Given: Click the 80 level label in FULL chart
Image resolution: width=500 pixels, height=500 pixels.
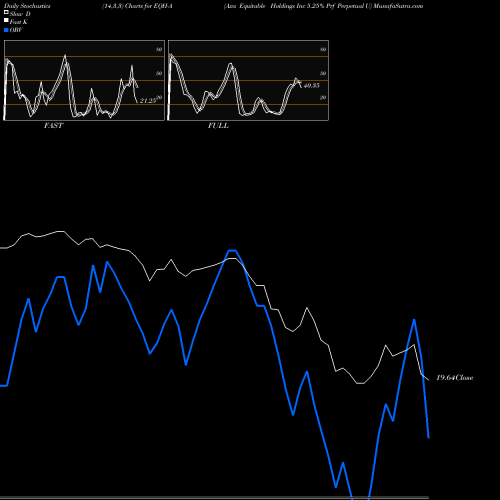Looking at the screenshot, I should pyautogui.click(x=323, y=49).
